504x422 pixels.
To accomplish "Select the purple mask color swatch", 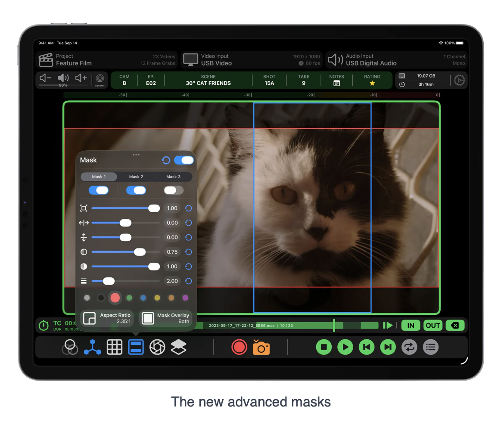I will (x=185, y=298).
